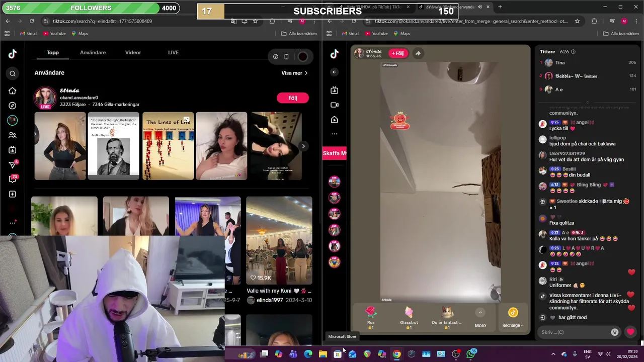Go to Home in left TikTok sidebar
644x362 pixels.
(13, 91)
